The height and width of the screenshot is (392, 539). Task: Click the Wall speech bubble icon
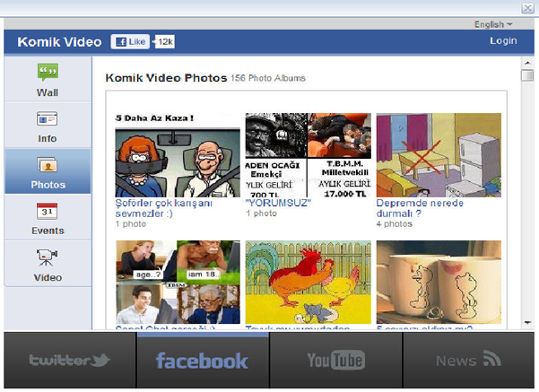point(48,72)
